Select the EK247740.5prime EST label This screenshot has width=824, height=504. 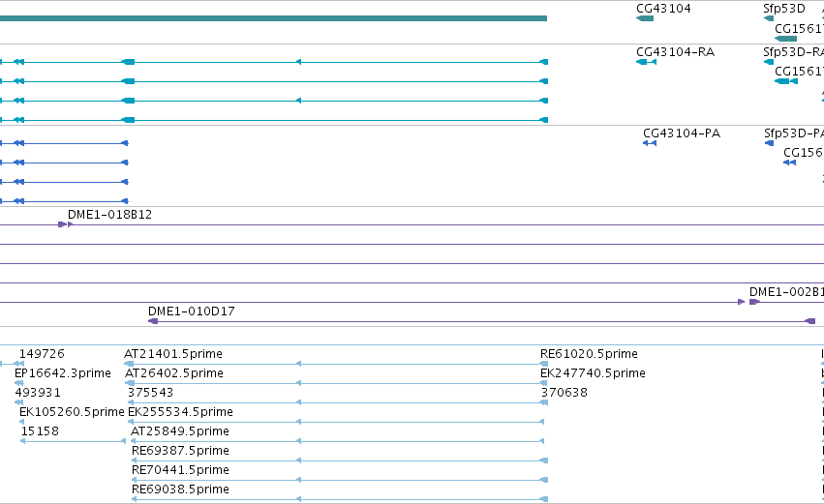pyautogui.click(x=593, y=373)
